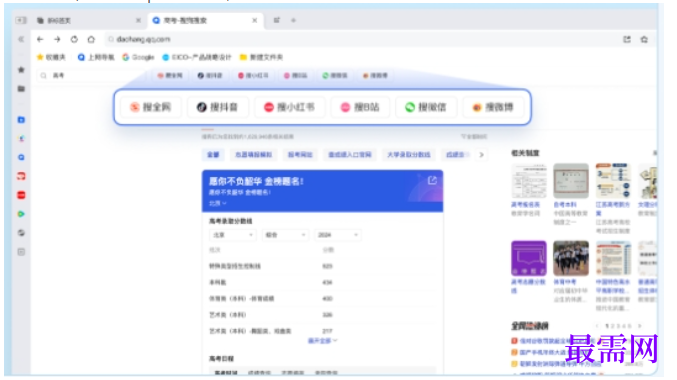Reload the current page
Viewport: 677px width, 380px height.
pyautogui.click(x=74, y=39)
